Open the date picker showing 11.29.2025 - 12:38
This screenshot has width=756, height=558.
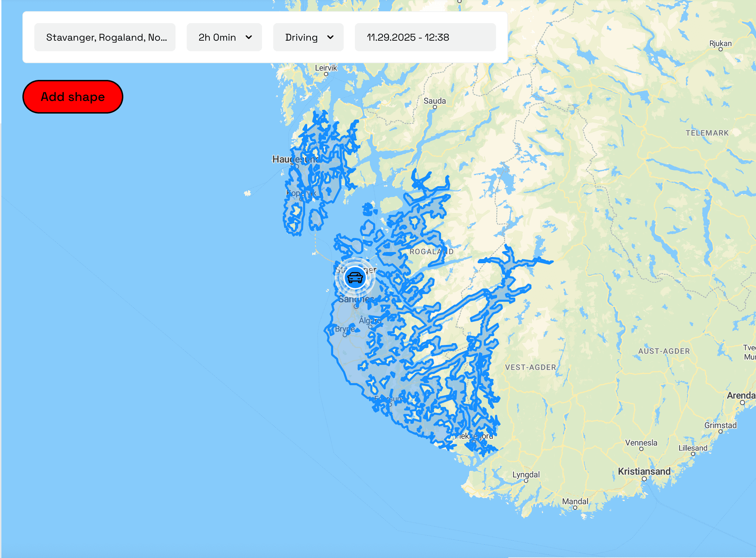point(425,37)
